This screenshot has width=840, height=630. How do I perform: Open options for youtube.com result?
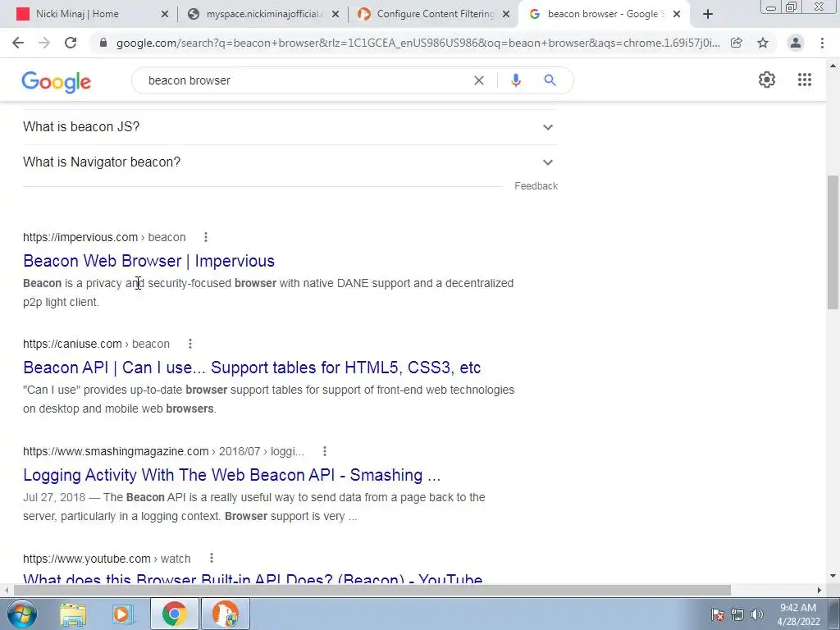(x=212, y=558)
